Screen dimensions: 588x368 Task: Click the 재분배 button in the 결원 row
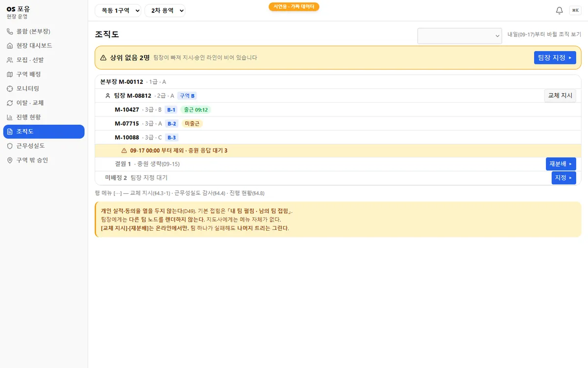[x=561, y=164]
